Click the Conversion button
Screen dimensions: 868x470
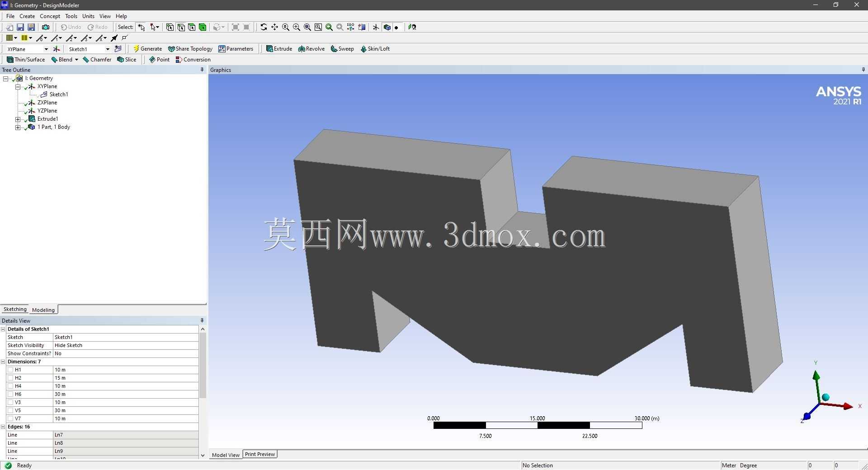(193, 60)
